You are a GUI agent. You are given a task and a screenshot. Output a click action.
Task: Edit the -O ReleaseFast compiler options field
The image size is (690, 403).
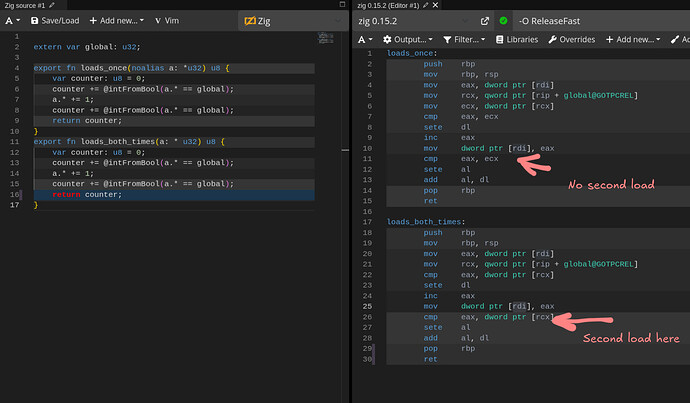[600, 20]
